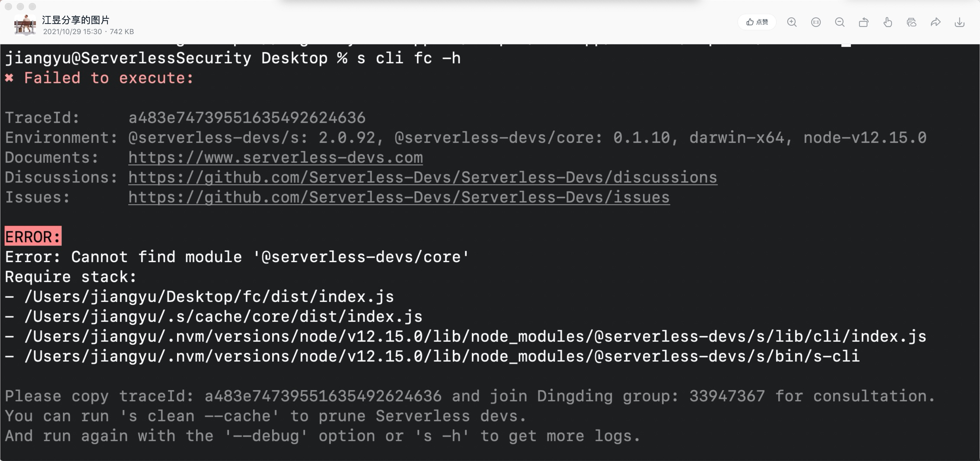Print the shared image
The image size is (980, 461).
(912, 22)
